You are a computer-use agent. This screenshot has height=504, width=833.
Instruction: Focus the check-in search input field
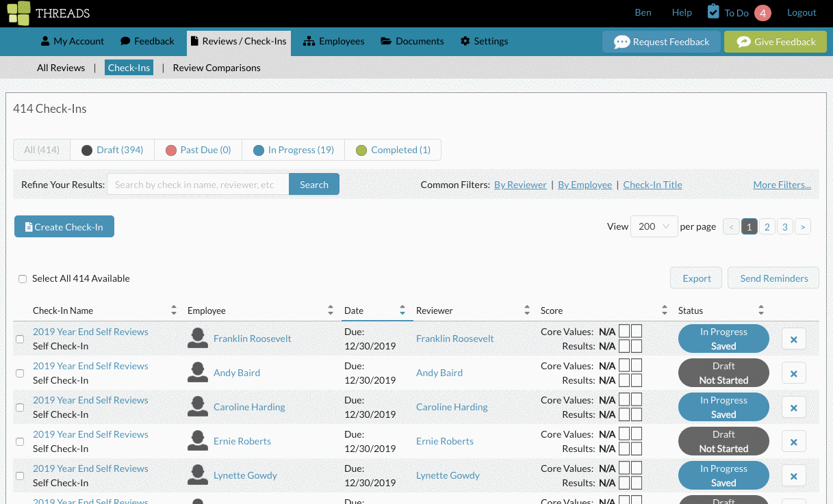[x=198, y=185]
